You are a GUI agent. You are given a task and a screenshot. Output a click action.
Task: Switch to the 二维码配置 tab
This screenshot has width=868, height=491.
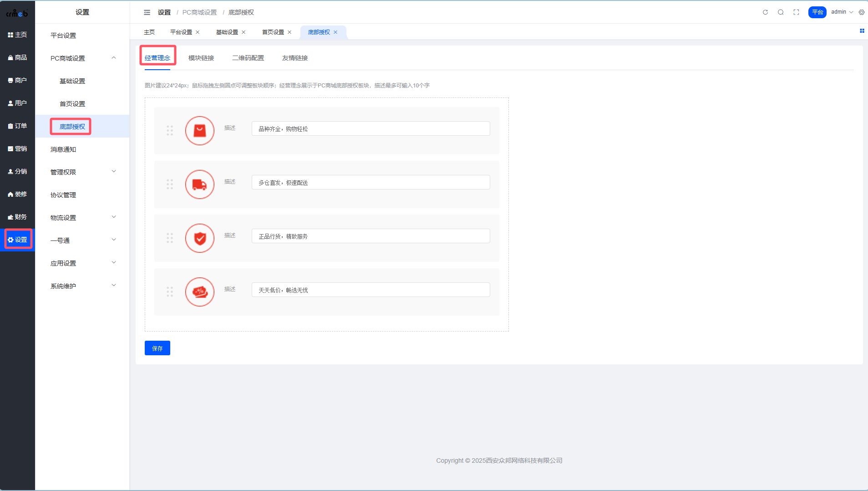(248, 58)
